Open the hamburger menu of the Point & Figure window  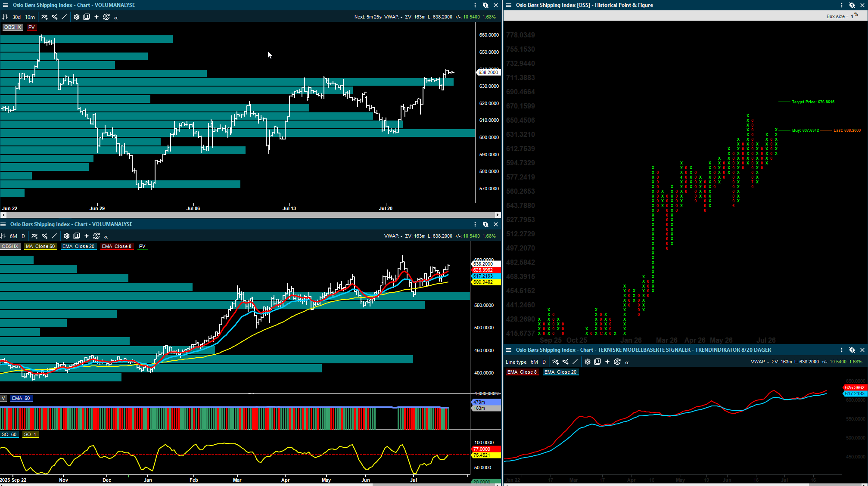click(x=509, y=5)
